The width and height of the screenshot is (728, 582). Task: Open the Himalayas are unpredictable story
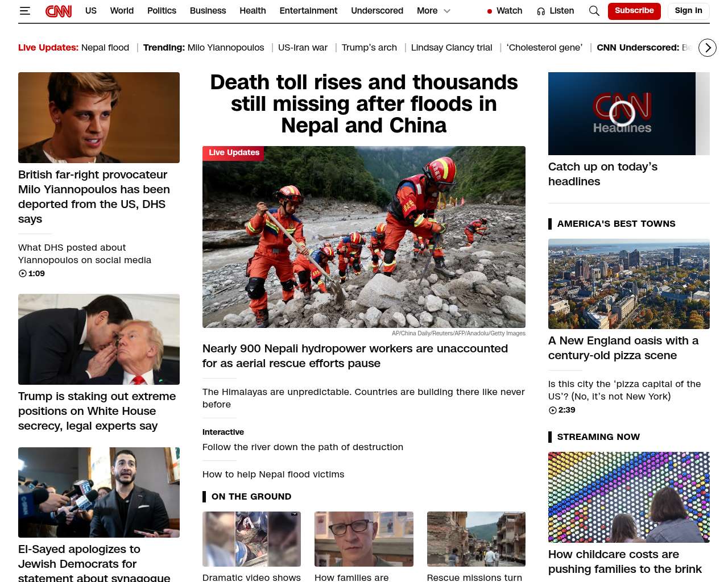(363, 398)
